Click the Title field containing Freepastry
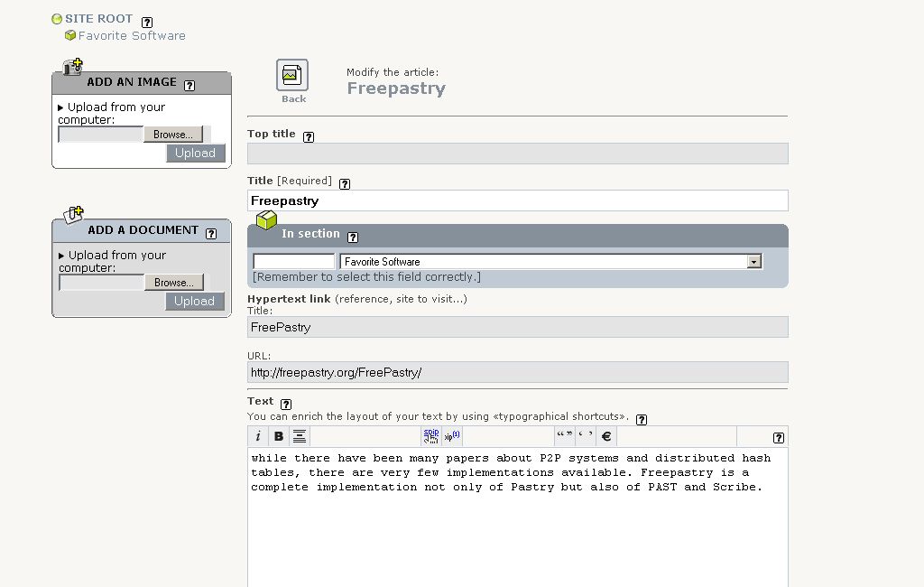 tap(517, 200)
